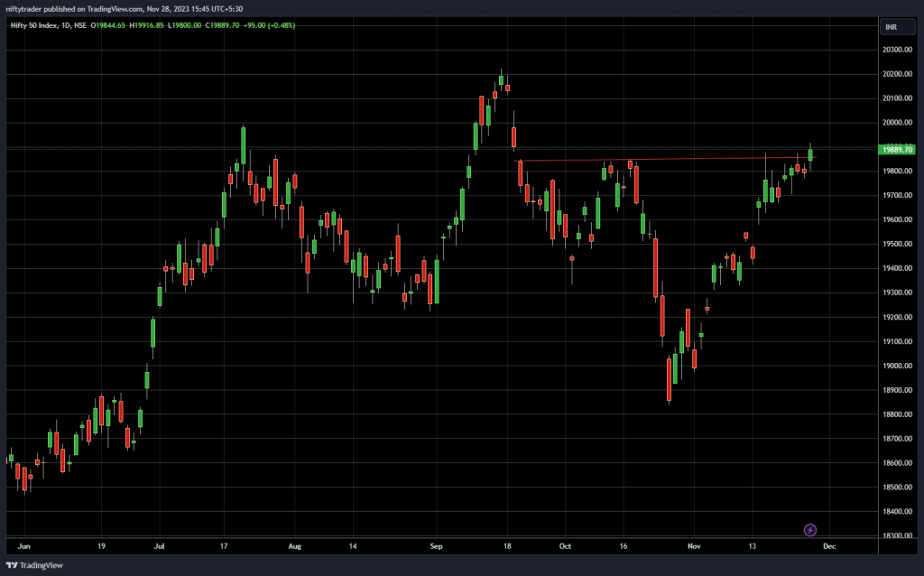Click the 18900.00 price axis label
Screen dimensions: 924x576
point(897,390)
